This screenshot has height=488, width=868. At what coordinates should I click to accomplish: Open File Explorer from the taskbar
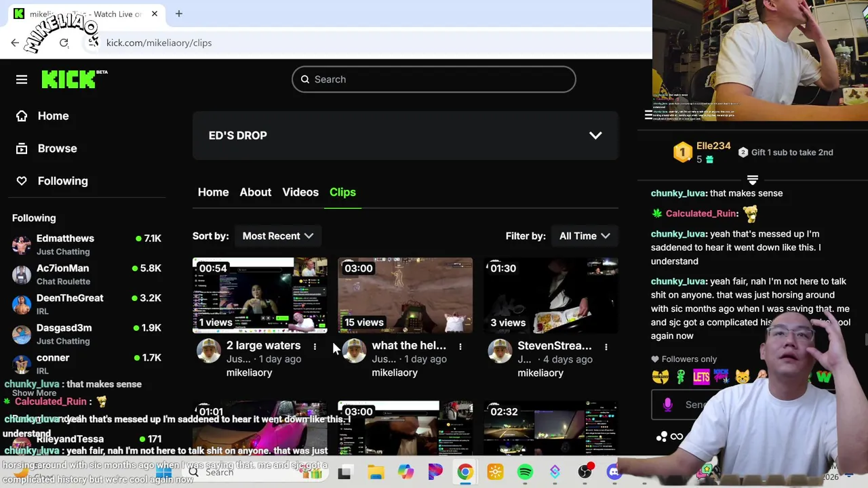coord(376,472)
